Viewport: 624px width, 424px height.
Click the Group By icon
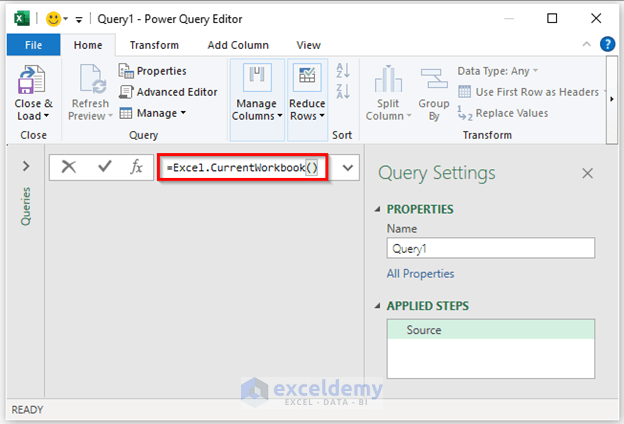coord(434,78)
